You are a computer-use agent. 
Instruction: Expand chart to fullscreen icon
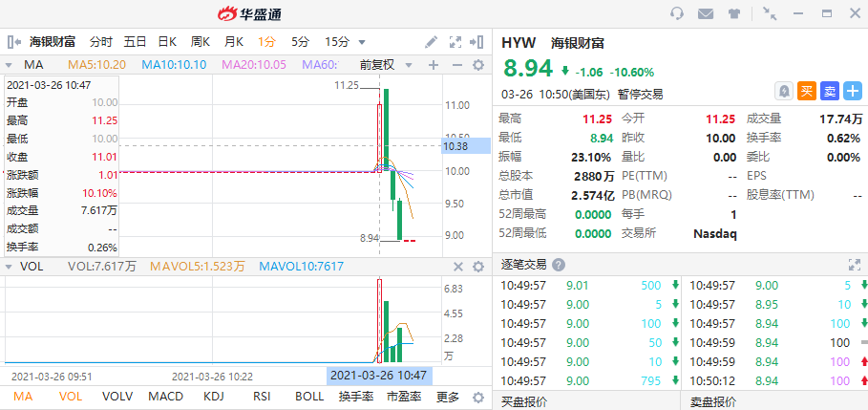pos(455,41)
